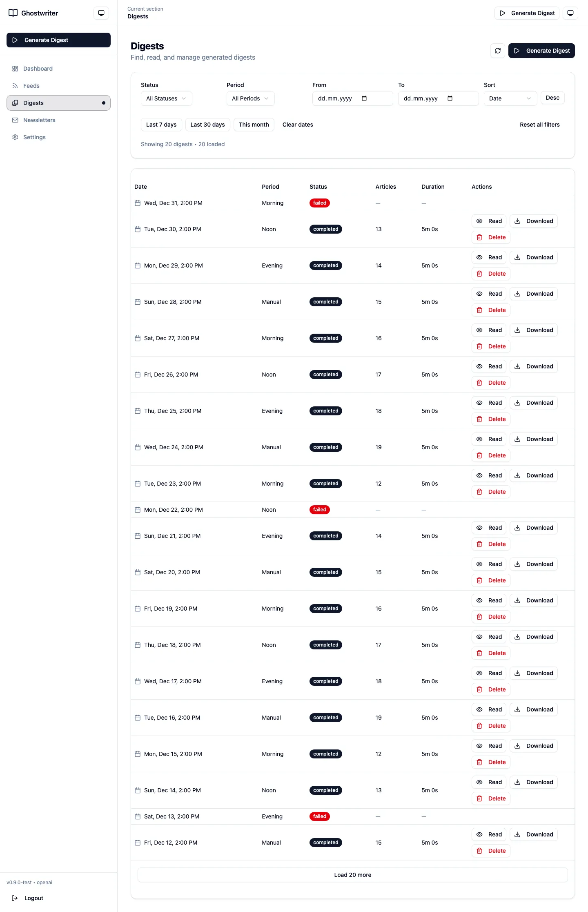Click the Ghostwriter book logo icon
Viewport: 588px width, 912px height.
13,13
